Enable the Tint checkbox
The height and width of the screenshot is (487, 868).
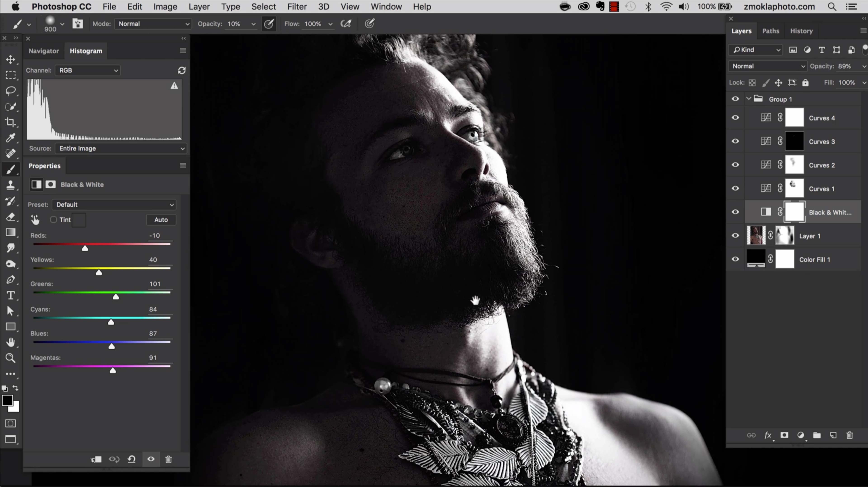pyautogui.click(x=53, y=220)
